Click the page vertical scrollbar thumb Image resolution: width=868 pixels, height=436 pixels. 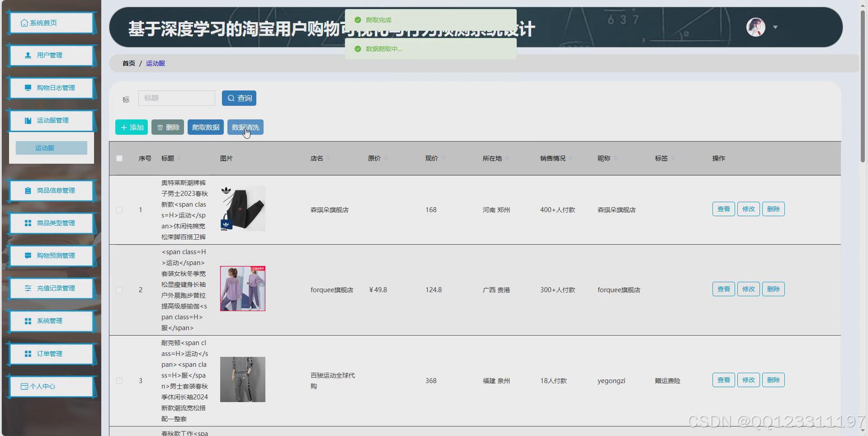[x=863, y=86]
